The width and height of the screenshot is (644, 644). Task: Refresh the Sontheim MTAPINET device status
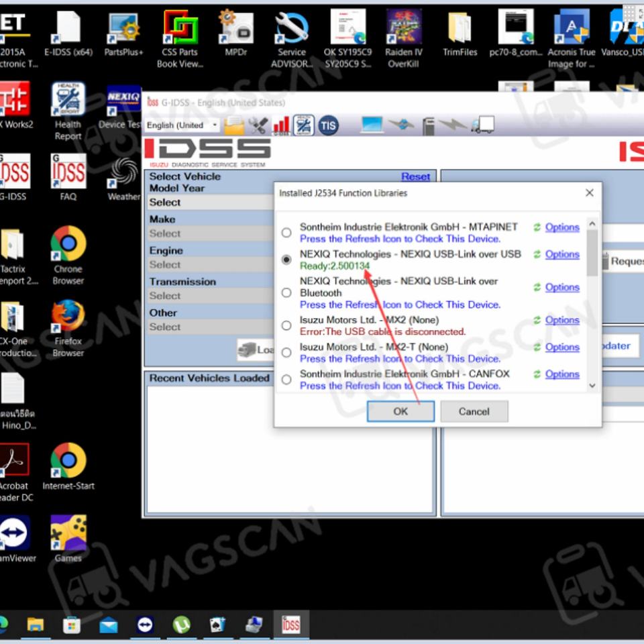pyautogui.click(x=537, y=227)
